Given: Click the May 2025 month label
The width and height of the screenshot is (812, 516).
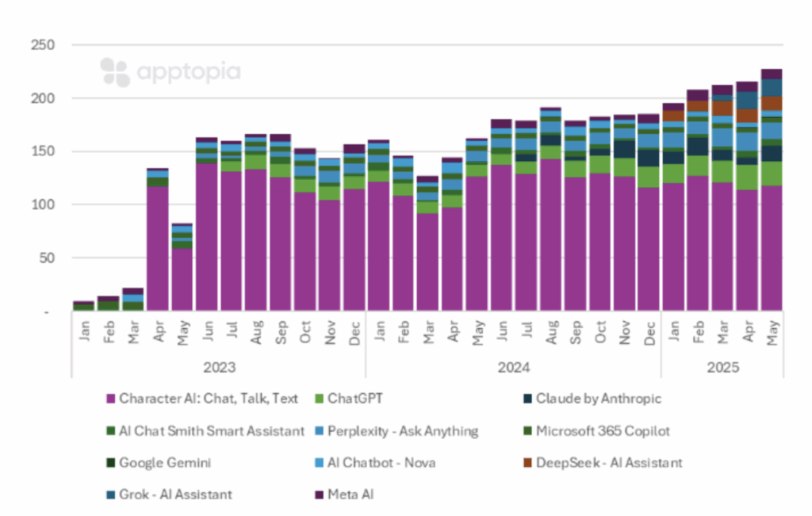Looking at the screenshot, I should tap(772, 334).
